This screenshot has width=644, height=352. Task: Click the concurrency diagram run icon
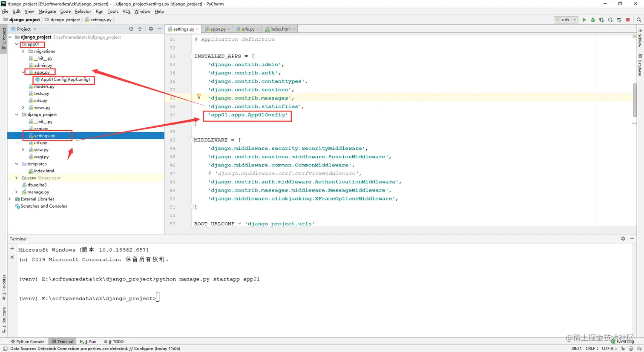tap(619, 20)
